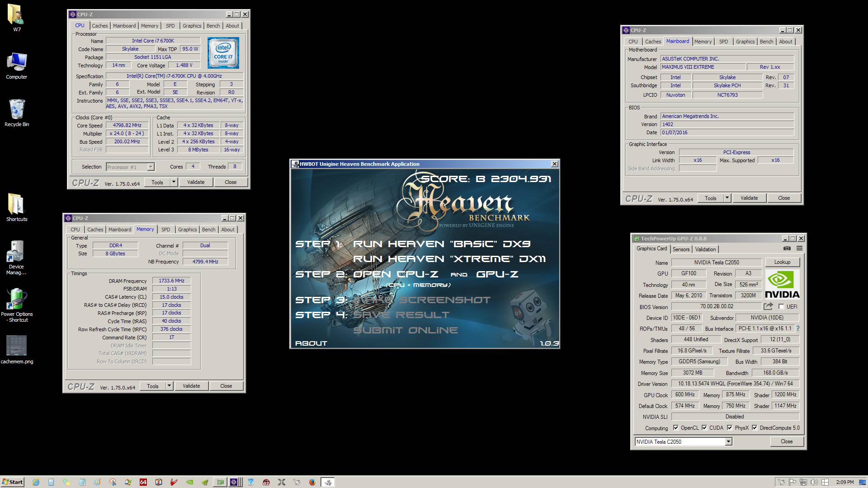
Task: Click the Lookup button in GPU-Z
Action: click(782, 262)
